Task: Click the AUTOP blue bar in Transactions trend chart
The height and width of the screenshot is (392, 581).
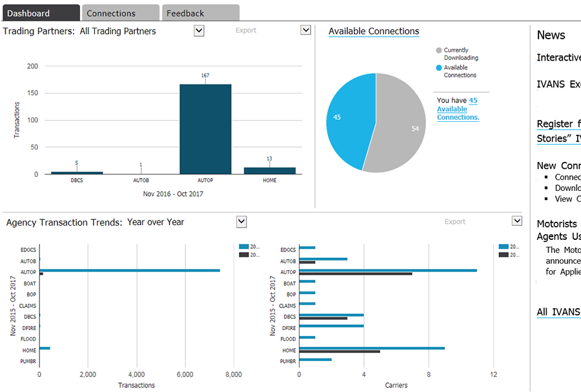Action: [129, 271]
